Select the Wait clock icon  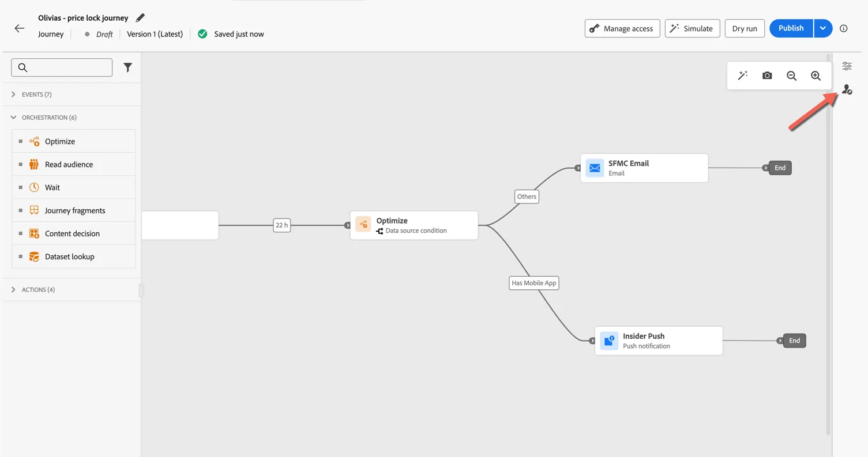point(34,187)
